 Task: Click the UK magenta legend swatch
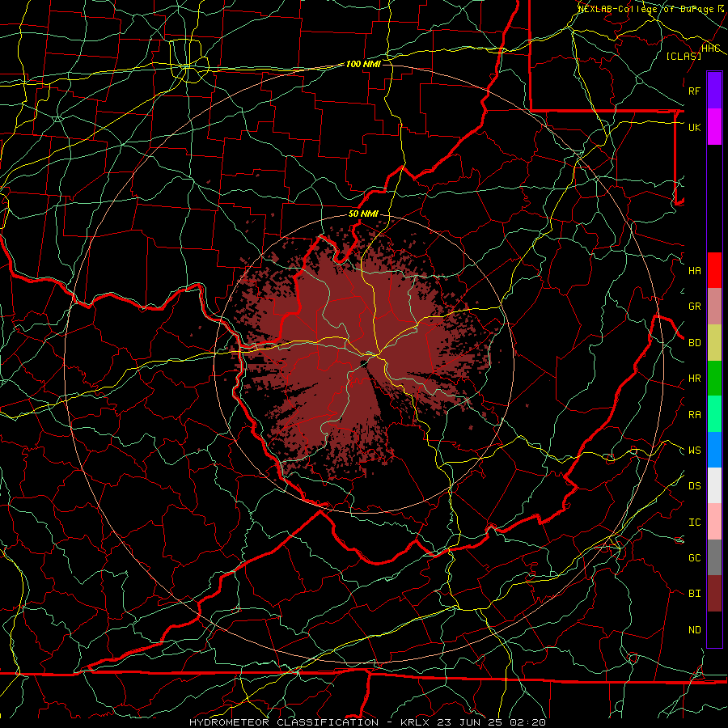[x=714, y=127]
